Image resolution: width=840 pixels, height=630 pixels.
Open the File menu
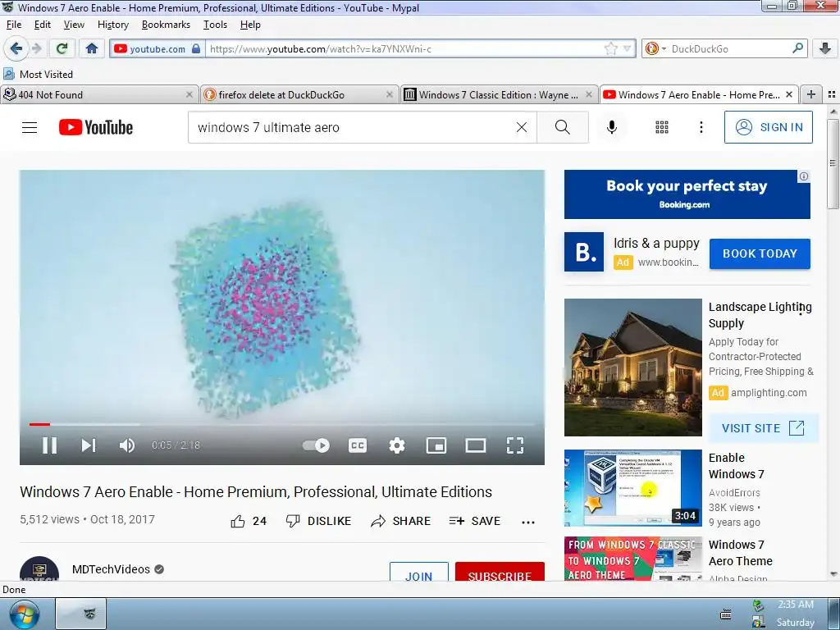14,25
